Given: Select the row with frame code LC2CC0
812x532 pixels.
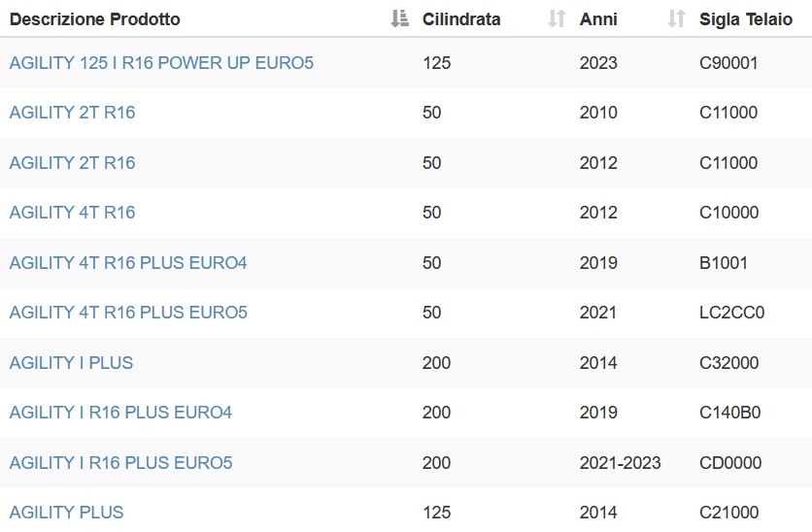Looking at the screenshot, I should point(406,312).
